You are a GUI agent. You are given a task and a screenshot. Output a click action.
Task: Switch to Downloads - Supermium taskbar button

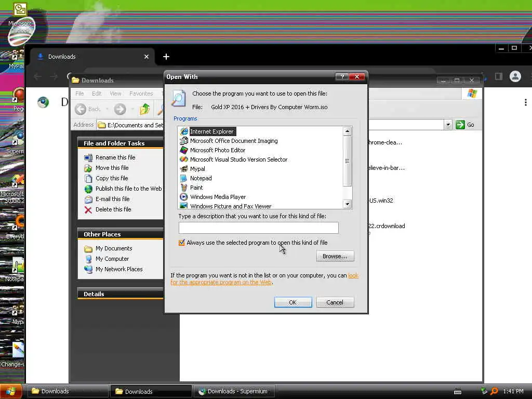coord(234,391)
